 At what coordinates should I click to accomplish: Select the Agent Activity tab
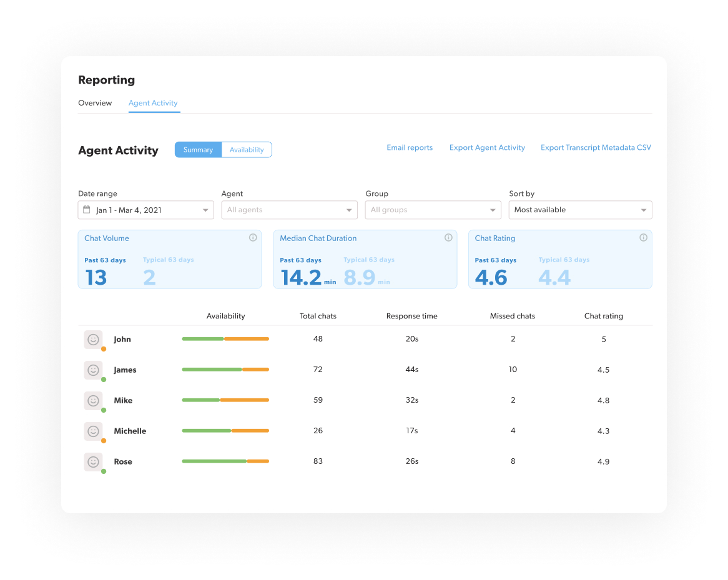tap(153, 103)
